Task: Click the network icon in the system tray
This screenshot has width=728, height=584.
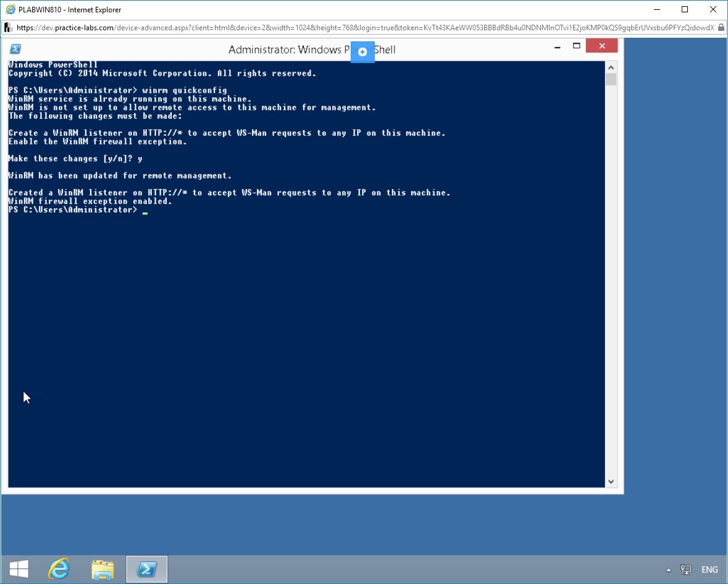Action: [x=686, y=570]
